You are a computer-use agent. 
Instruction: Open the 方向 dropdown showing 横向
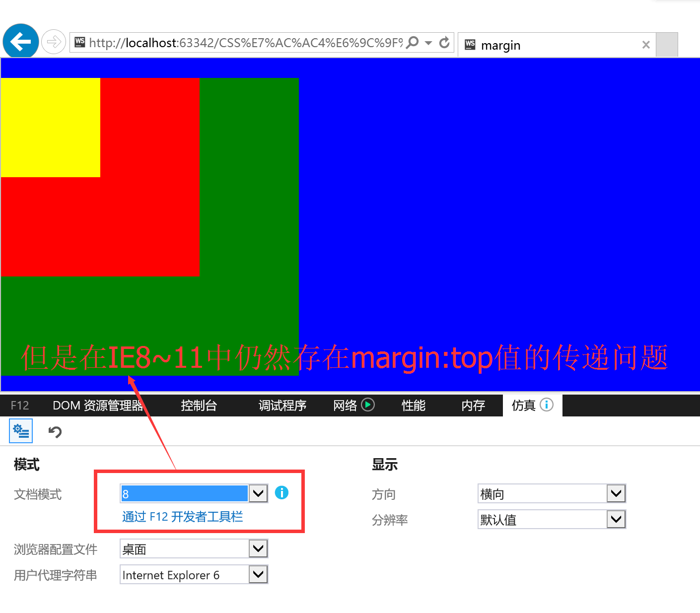pyautogui.click(x=552, y=493)
